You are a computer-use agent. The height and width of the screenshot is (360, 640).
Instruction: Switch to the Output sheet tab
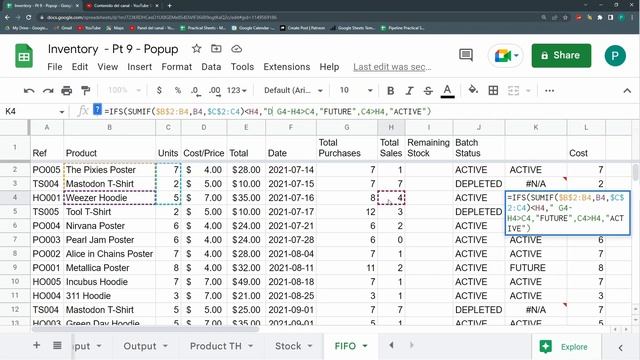pyautogui.click(x=140, y=346)
